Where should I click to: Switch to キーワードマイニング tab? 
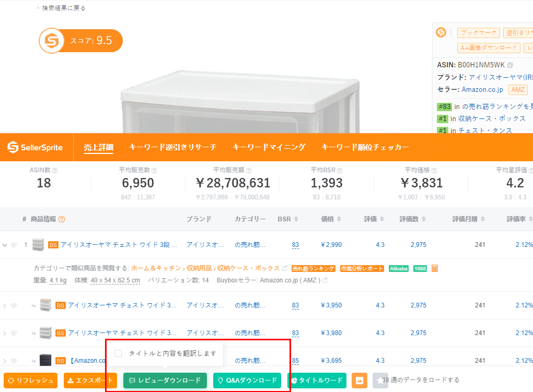[269, 147]
